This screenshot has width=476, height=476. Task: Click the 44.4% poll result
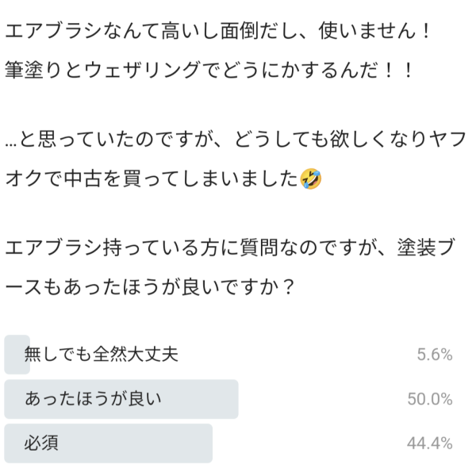pyautogui.click(x=430, y=443)
